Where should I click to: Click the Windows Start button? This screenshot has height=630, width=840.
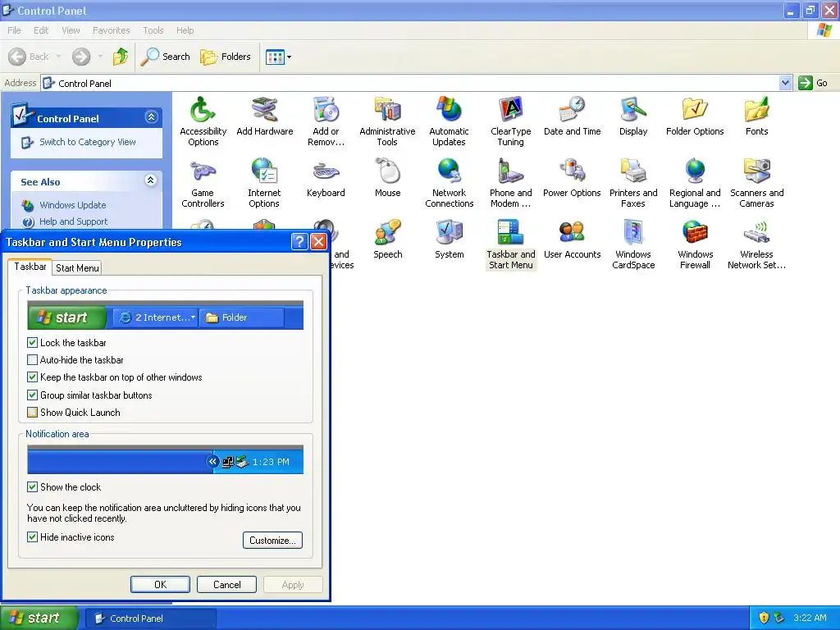(39, 619)
